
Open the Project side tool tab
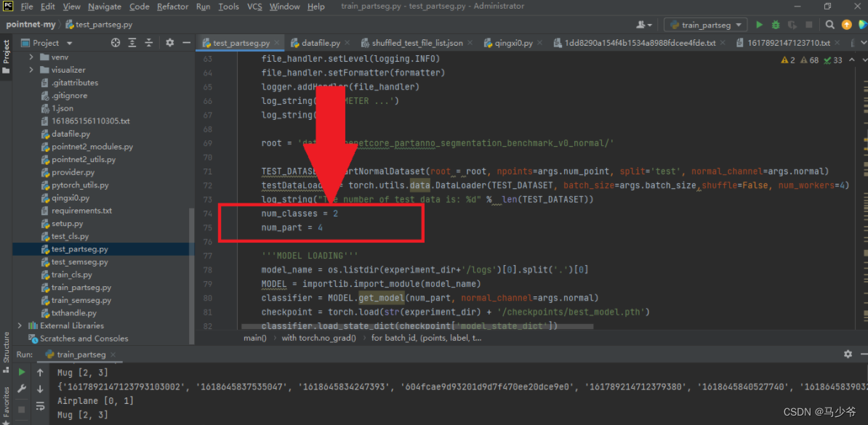6,57
